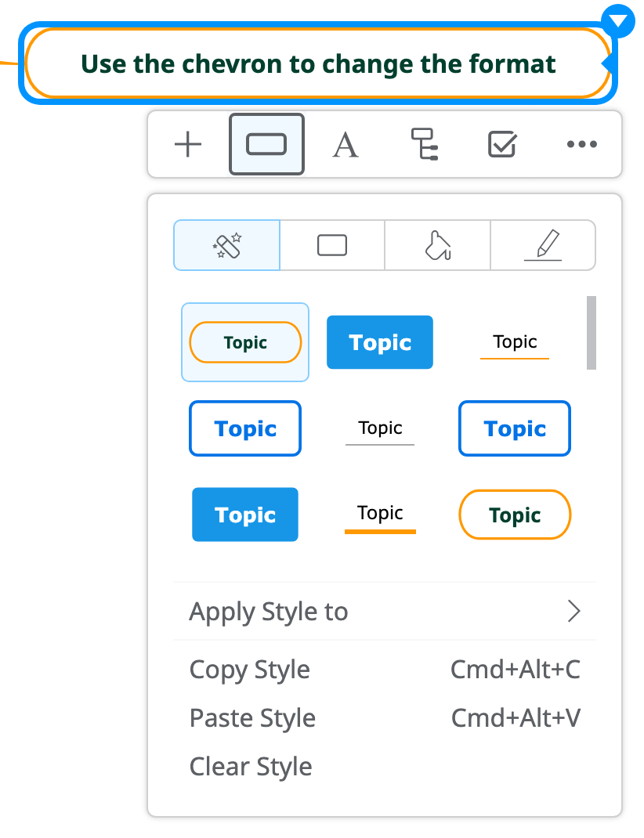This screenshot has height=838, width=644.
Task: Select the topic shape icon in toolbar
Action: tap(266, 145)
